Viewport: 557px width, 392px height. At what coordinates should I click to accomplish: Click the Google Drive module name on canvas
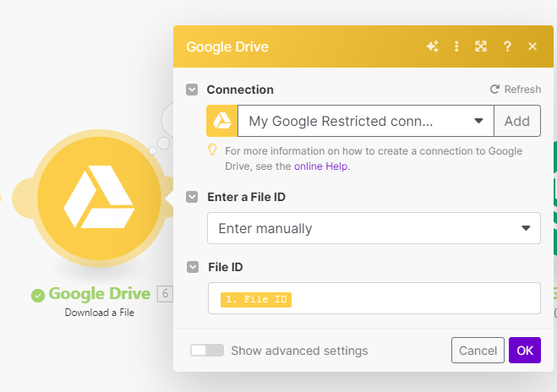point(99,294)
